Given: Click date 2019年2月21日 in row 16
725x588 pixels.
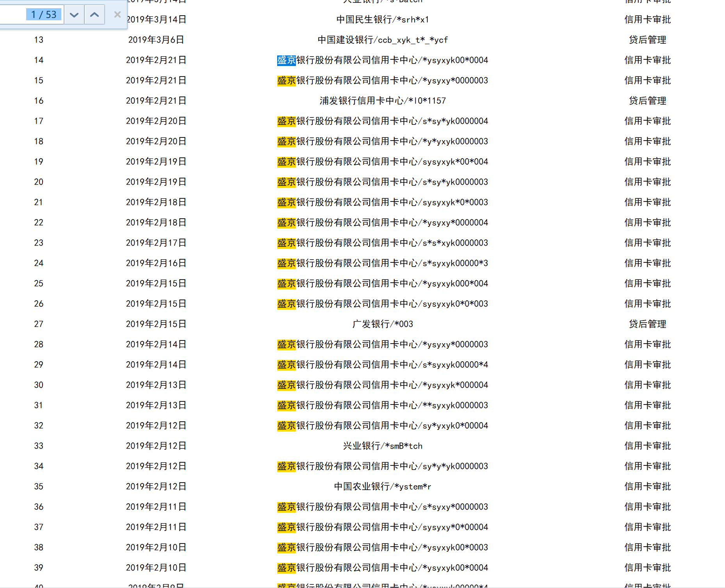Looking at the screenshot, I should click(156, 101).
